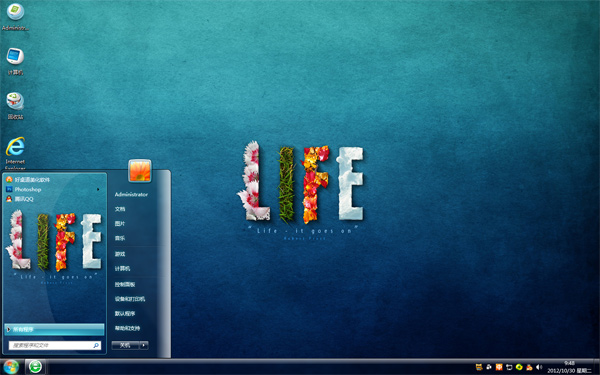
Task: Launch 好桌道美化软件 from Start menu
Action: (x=28, y=179)
